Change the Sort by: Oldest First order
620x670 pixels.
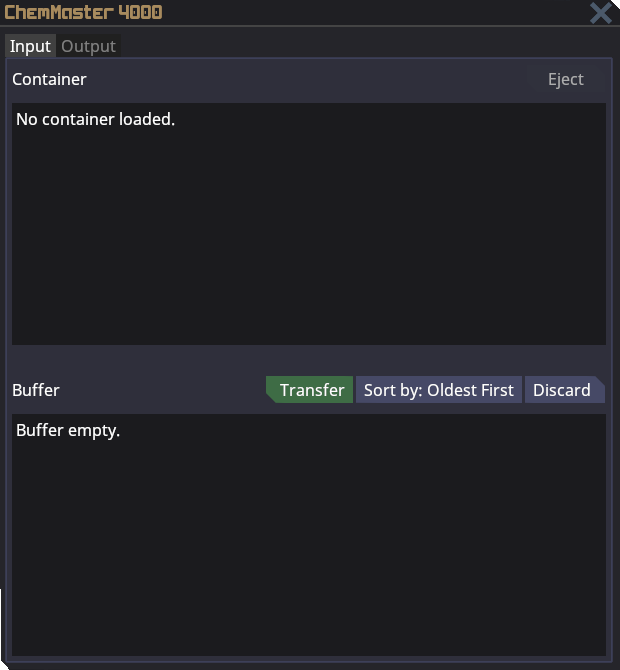pyautogui.click(x=438, y=390)
